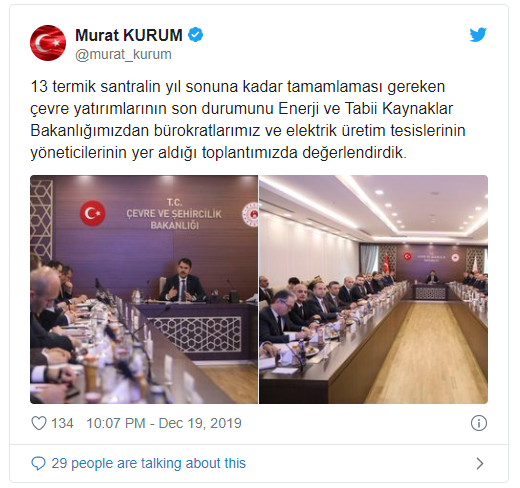The height and width of the screenshot is (488, 520).
Task: Click the geometric patterned desk front in left photo
Action: tap(195, 334)
